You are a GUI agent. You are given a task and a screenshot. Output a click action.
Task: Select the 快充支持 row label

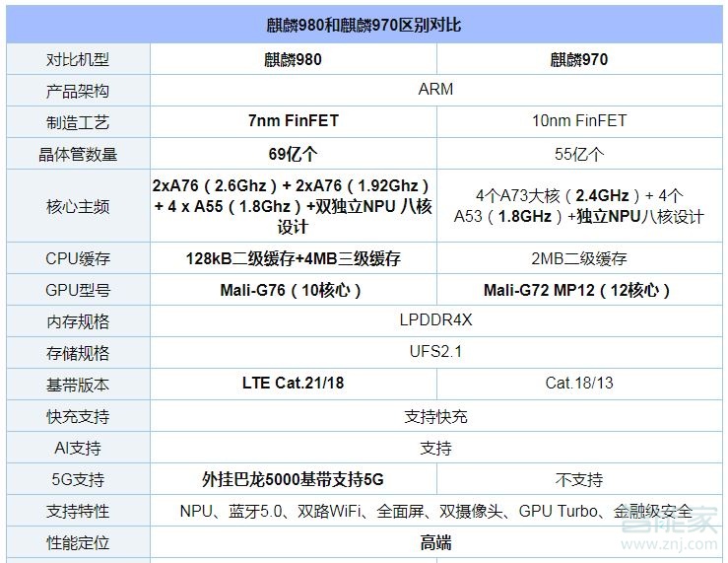point(78,416)
